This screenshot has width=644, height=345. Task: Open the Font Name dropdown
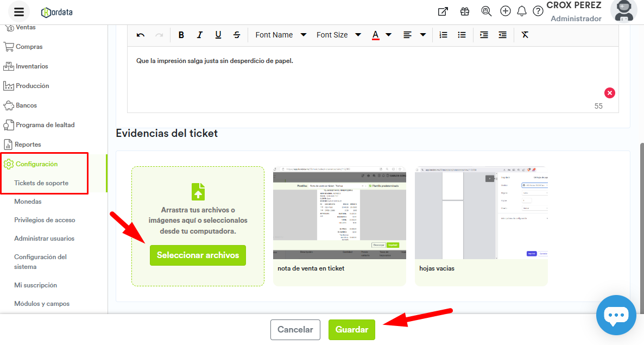tap(281, 35)
